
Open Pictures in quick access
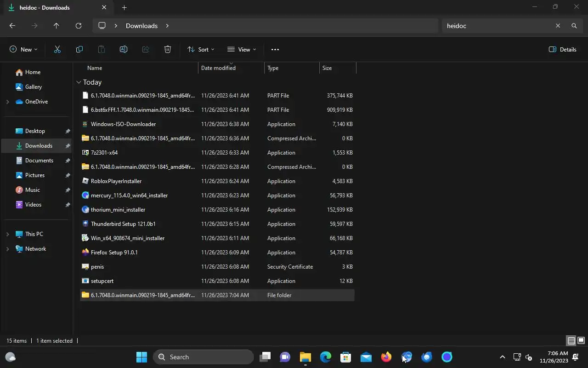(37, 175)
